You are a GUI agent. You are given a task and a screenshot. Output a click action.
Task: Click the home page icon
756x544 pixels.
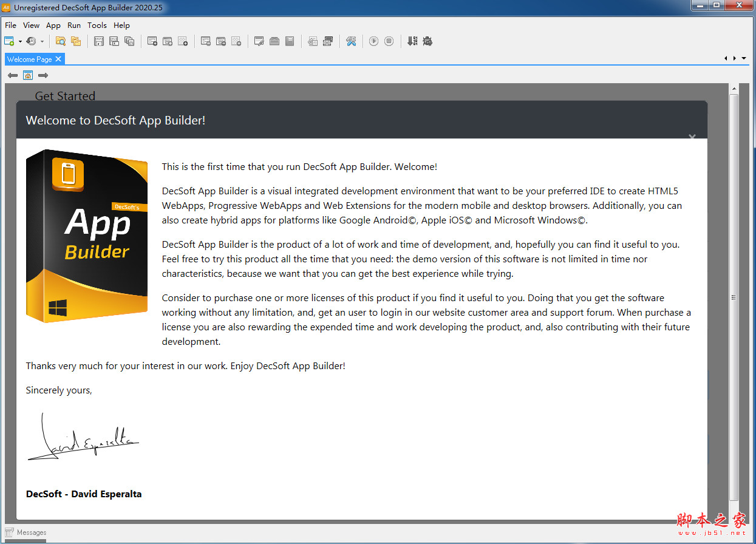coord(28,75)
